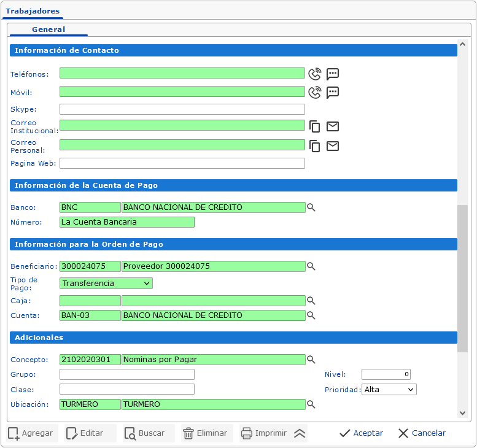
Task: Click the Cancelar button
Action: (x=422, y=433)
